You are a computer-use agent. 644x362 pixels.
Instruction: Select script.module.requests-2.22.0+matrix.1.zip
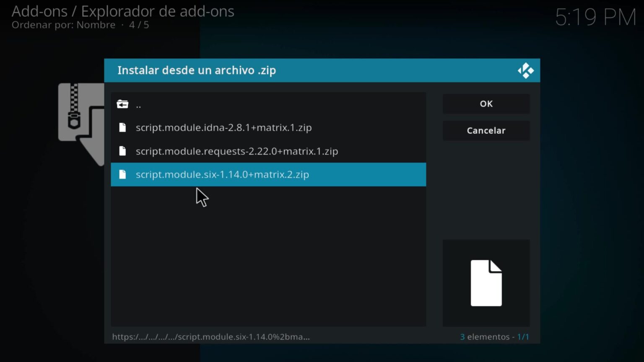237,151
